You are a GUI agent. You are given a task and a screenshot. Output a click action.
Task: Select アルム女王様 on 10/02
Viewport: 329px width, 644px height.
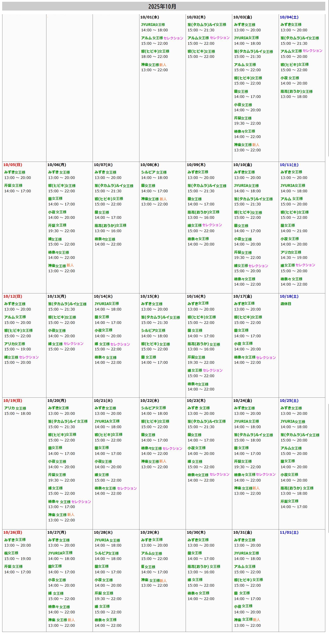(x=198, y=38)
